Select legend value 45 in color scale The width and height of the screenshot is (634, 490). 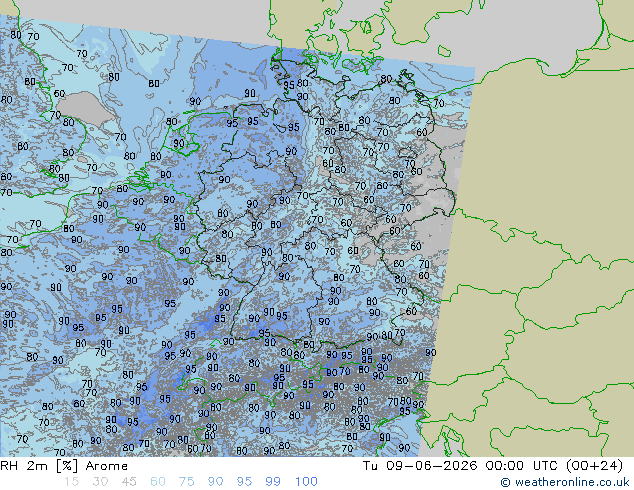point(129,482)
